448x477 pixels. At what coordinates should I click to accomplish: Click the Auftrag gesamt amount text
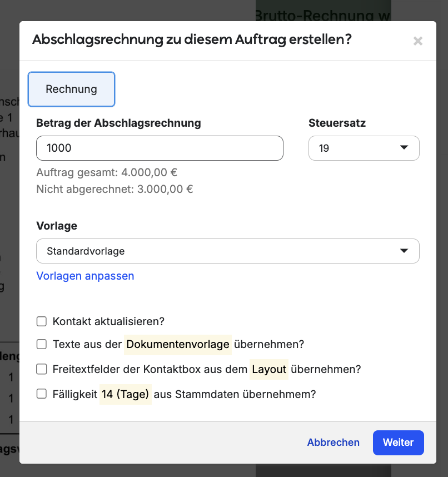click(107, 172)
